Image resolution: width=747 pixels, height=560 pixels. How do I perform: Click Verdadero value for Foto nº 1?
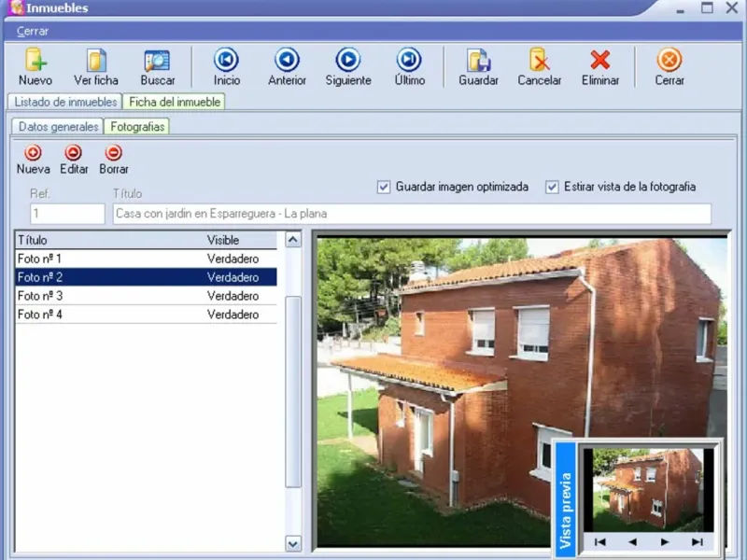click(x=233, y=259)
